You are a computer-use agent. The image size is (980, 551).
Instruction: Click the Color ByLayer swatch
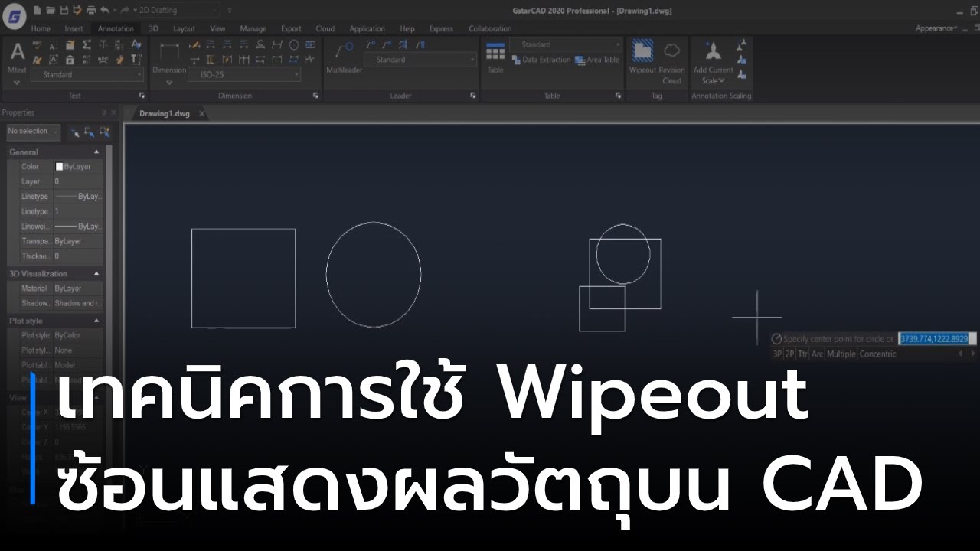tap(59, 167)
